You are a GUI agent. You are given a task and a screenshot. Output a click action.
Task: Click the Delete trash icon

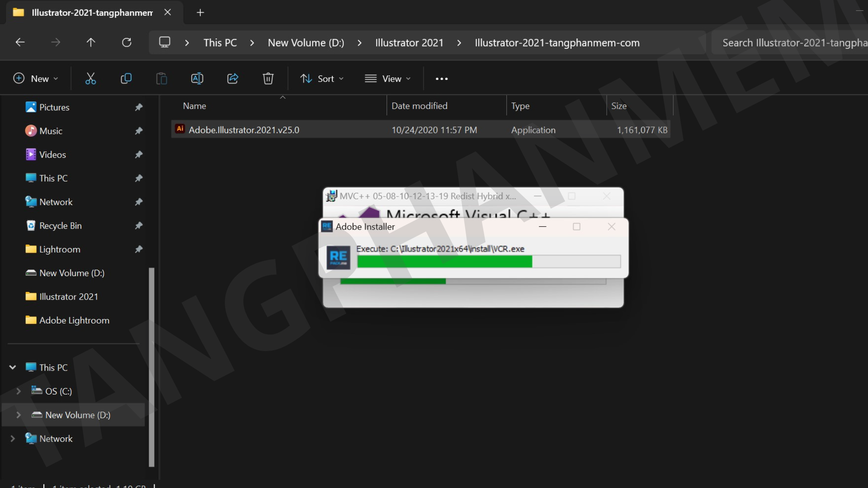tap(268, 79)
